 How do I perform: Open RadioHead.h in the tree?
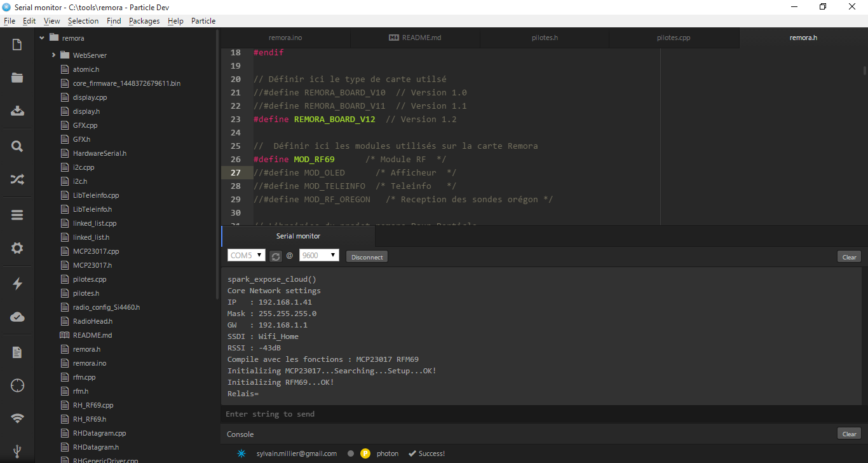pyautogui.click(x=93, y=321)
